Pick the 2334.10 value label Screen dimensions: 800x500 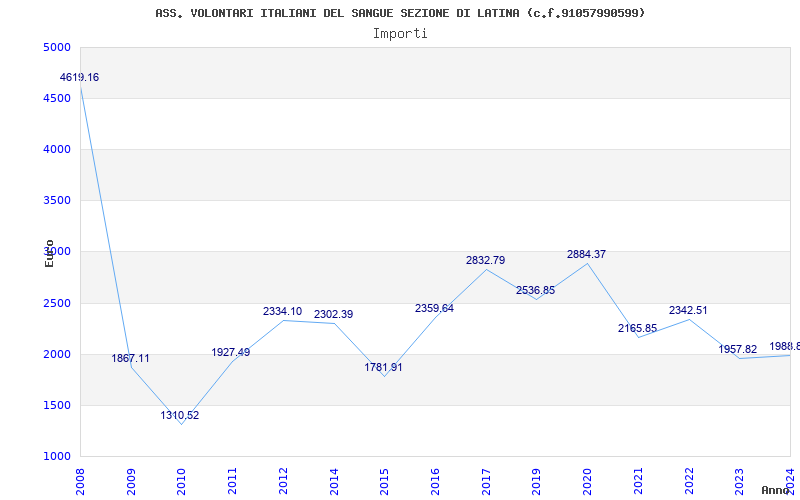[x=282, y=312]
